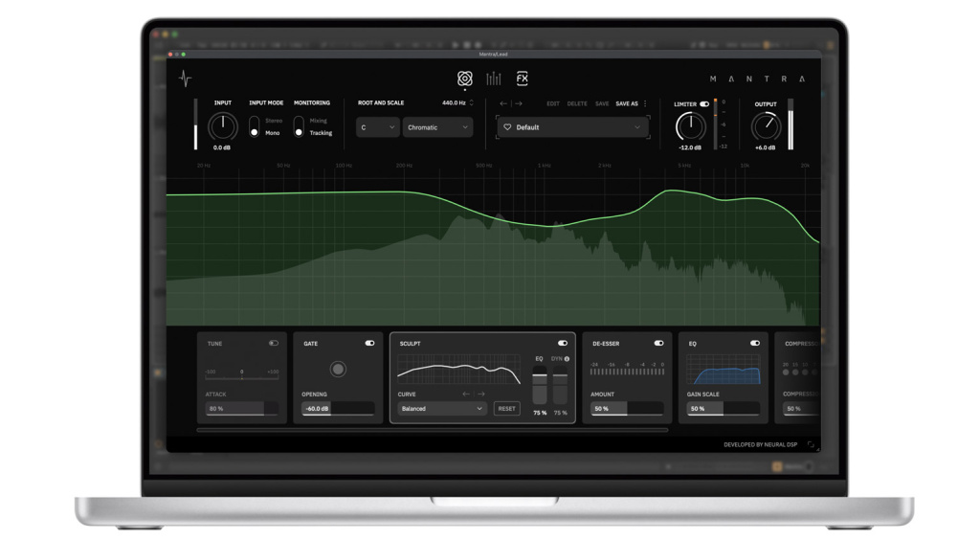Switch to the mixer faders tab
This screenshot has height=541, width=980.
pyautogui.click(x=494, y=79)
